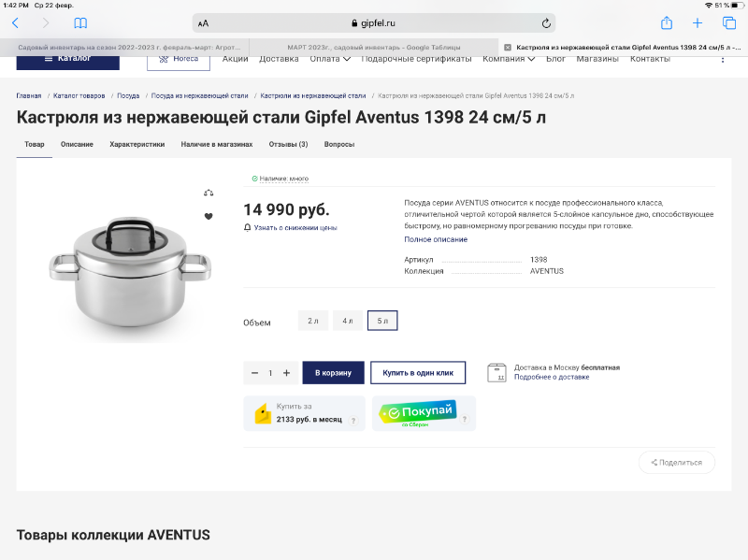This screenshot has width=748, height=560.
Task: Click the Покупай со Сбером banner
Action: pos(424,413)
